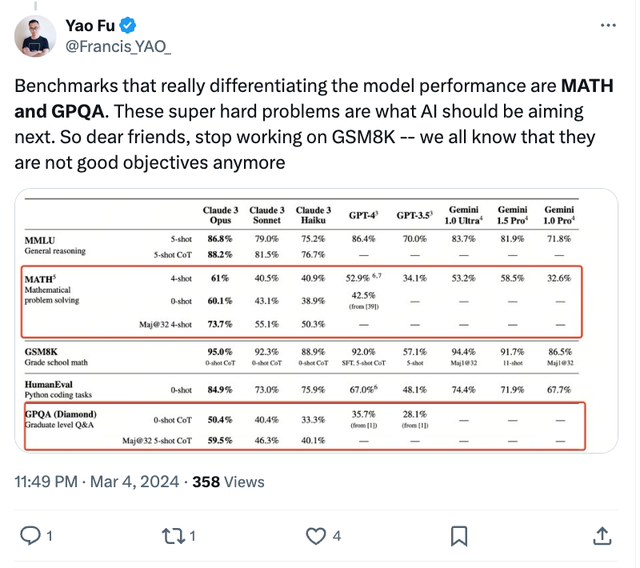Open the @Francis_YAO_ handle link
Viewport: 640px width, 568px height.
[118, 47]
